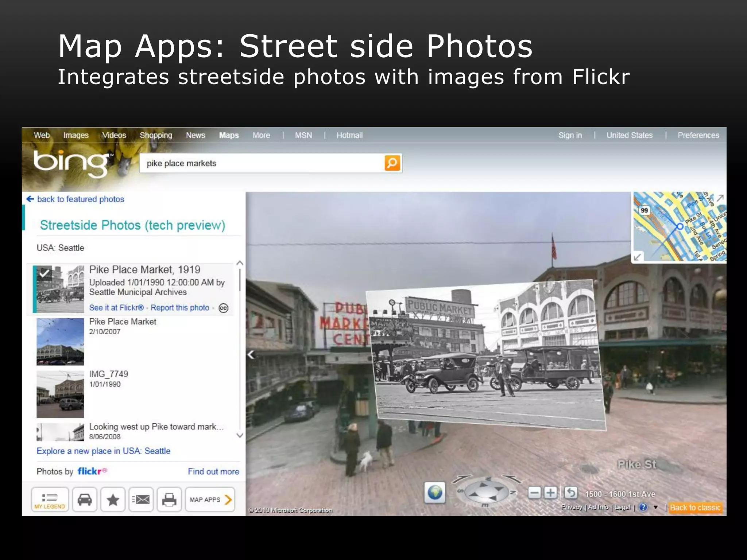Click See it at Flickr link
The image size is (747, 560).
[x=116, y=308]
